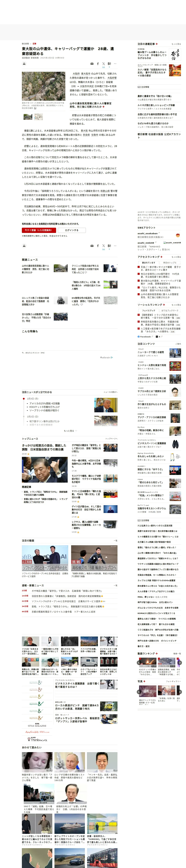Open asahi_osakaban account link
The image size is (186, 868).
point(147,233)
